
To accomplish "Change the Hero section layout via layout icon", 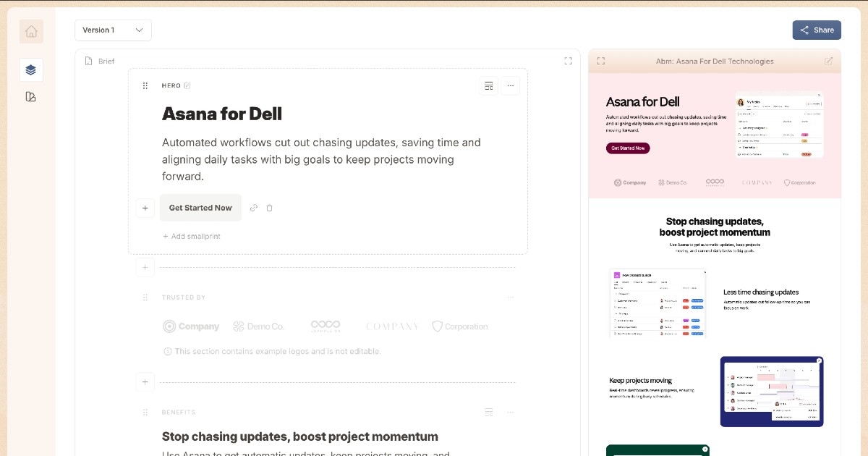I will 489,85.
